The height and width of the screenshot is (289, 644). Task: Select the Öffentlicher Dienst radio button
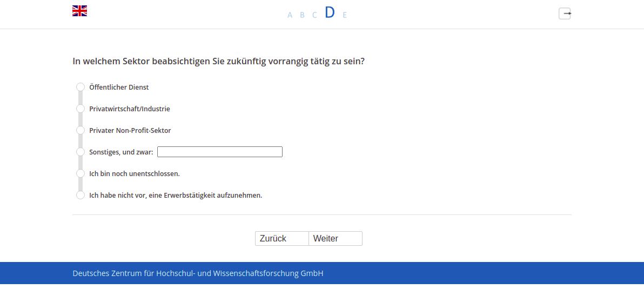coord(81,87)
